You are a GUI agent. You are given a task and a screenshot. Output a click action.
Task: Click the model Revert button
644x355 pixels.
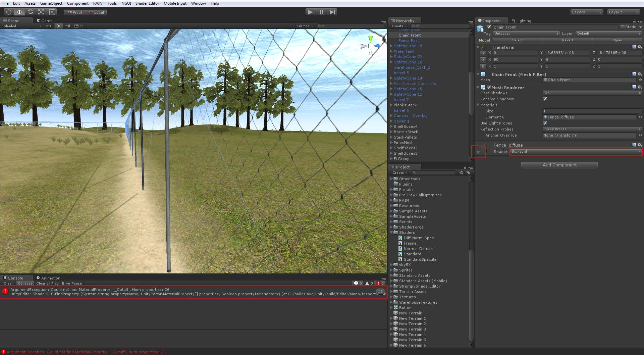[568, 40]
